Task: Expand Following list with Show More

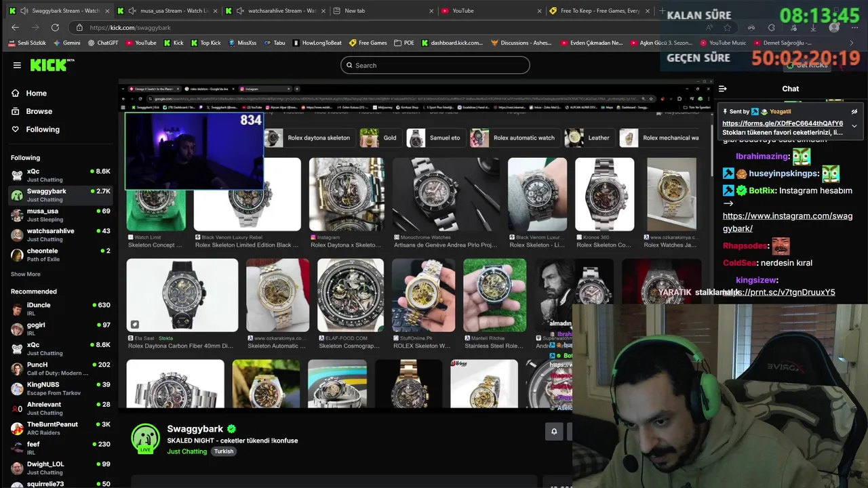Action: tap(26, 274)
